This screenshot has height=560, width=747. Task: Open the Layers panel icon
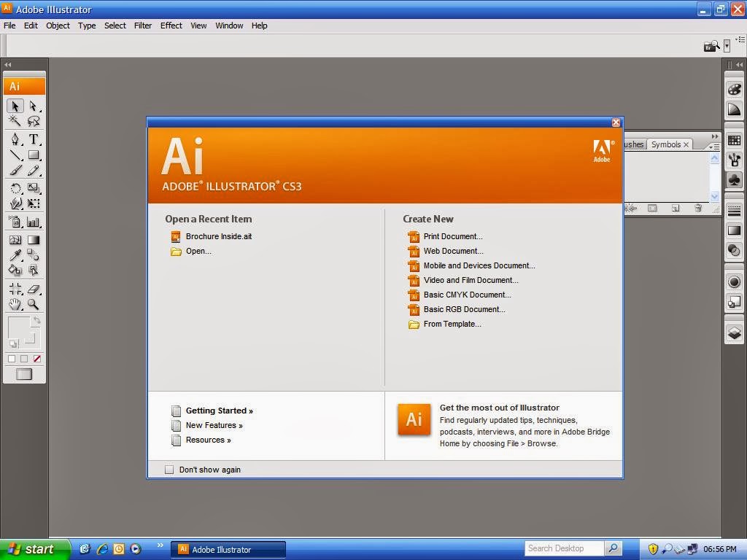(734, 332)
